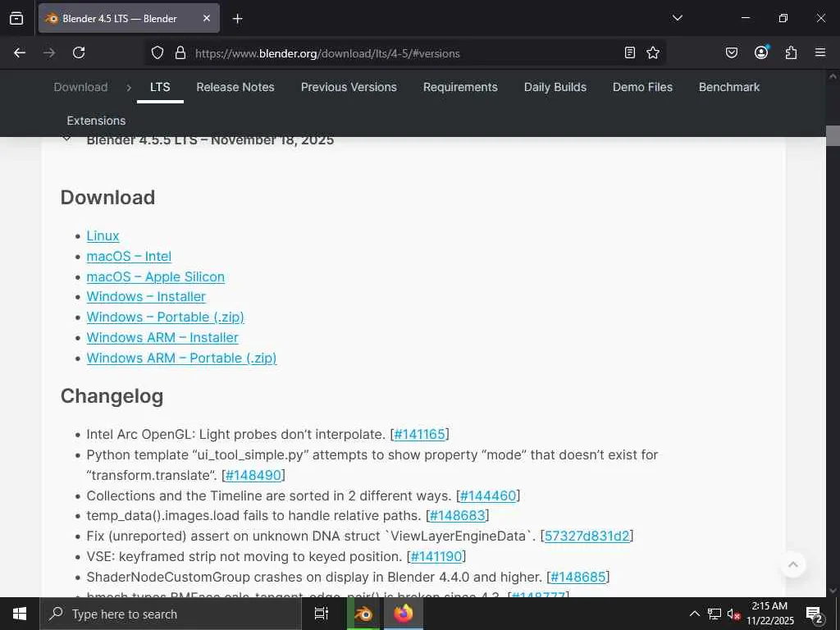Open the notification center icon
Viewport: 840px width, 630px height.
point(814,614)
